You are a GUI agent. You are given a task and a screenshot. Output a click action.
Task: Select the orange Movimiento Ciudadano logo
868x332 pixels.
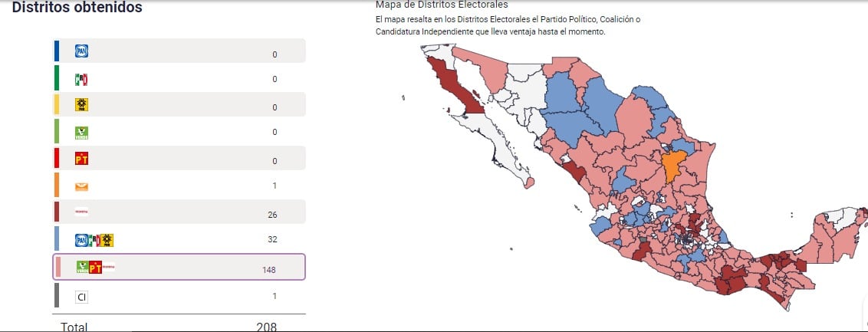[x=81, y=186]
